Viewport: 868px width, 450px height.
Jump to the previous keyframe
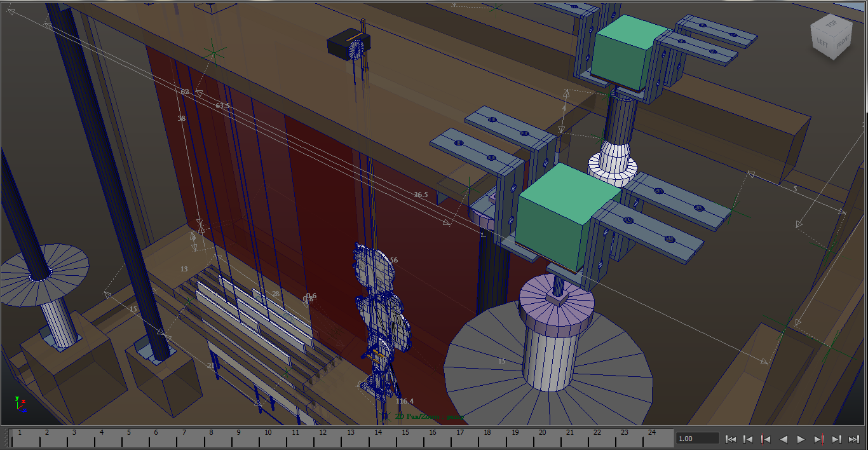[x=766, y=439]
